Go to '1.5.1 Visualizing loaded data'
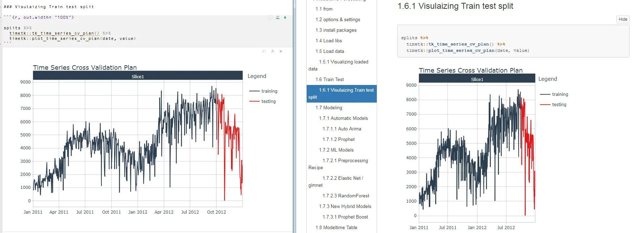644x233 pixels. click(342, 65)
